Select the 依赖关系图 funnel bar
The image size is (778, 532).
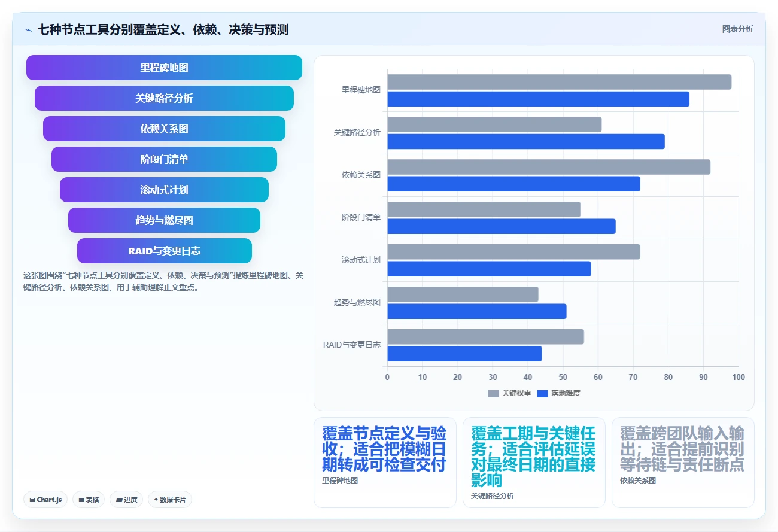[164, 129]
